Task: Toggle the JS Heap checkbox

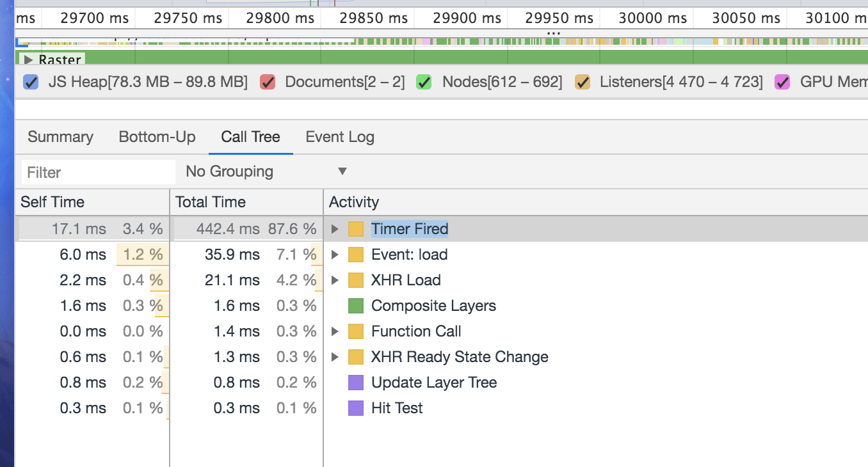Action: pyautogui.click(x=31, y=82)
